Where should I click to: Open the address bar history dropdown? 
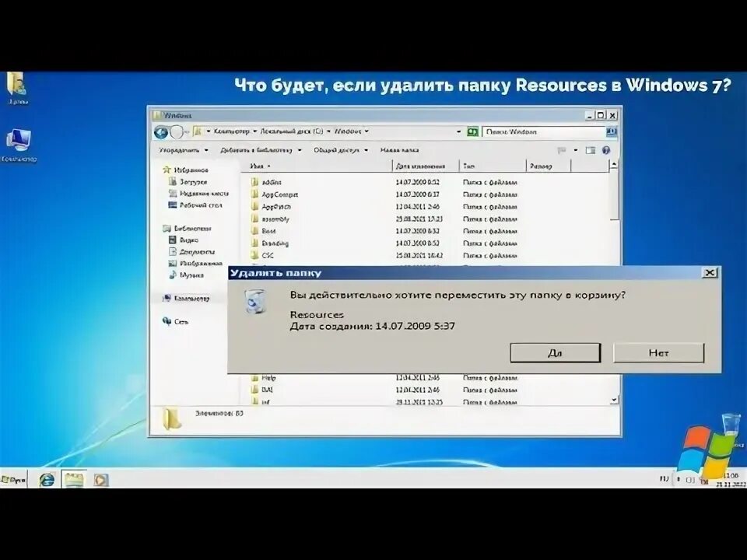459,132
